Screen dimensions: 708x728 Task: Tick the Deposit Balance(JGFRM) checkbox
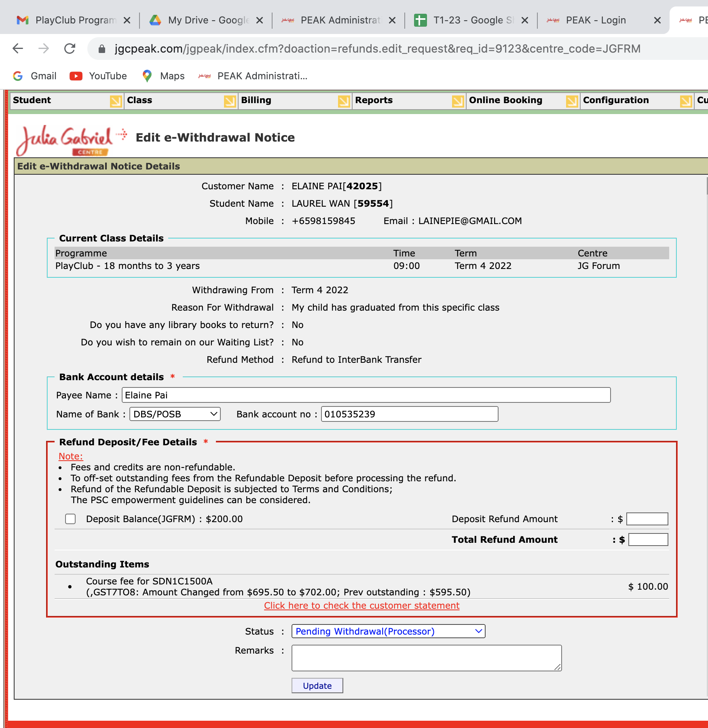coord(70,519)
